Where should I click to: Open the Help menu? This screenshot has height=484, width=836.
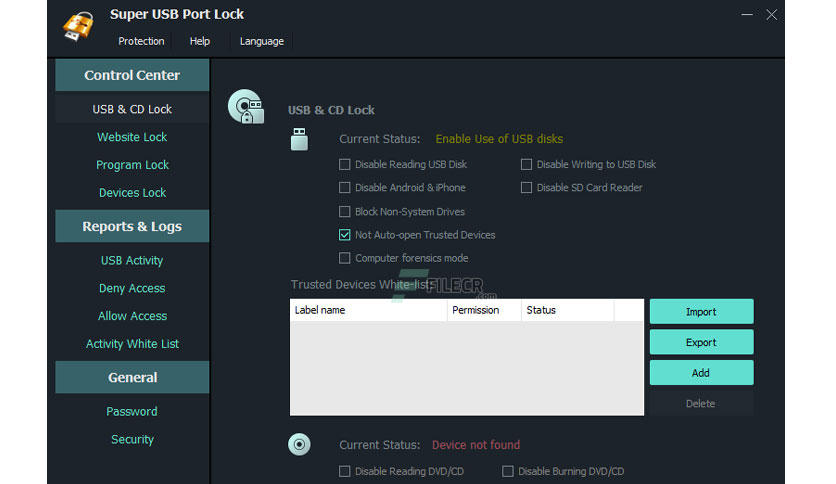coord(200,41)
